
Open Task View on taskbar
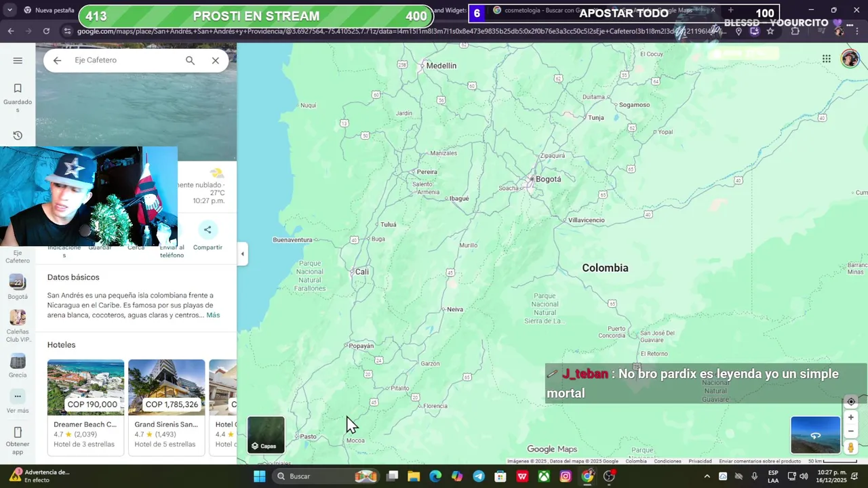coord(392,476)
